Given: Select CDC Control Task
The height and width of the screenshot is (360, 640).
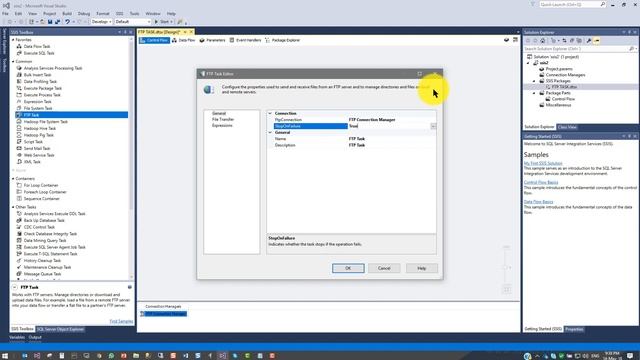Looking at the screenshot, I should [x=39, y=227].
